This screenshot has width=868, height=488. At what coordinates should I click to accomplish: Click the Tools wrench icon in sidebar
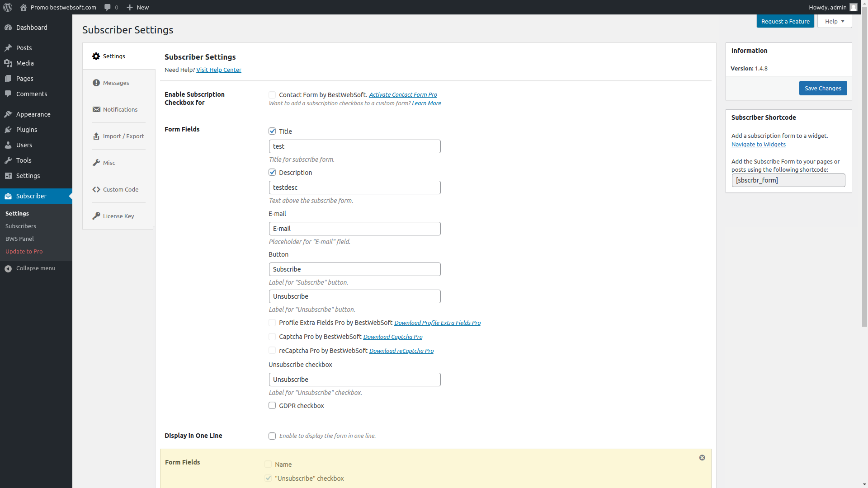(8, 160)
